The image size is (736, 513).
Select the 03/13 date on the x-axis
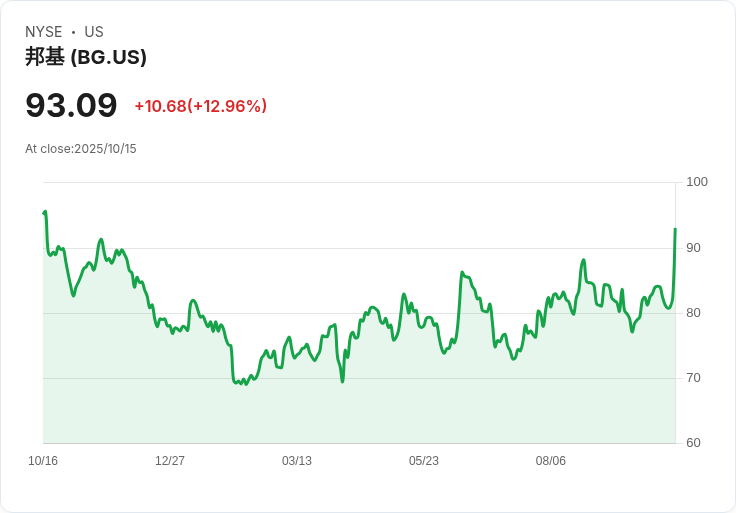click(297, 461)
